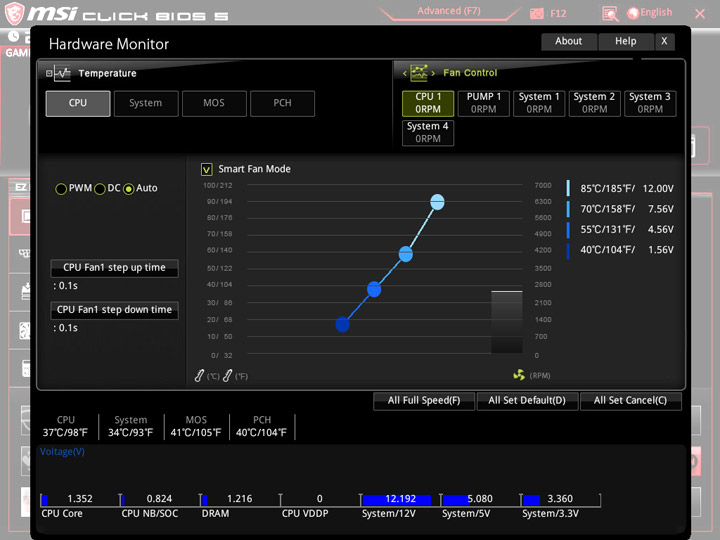This screenshot has height=540, width=720.
Task: Click the System/3.3V voltage reading
Action: [560, 499]
